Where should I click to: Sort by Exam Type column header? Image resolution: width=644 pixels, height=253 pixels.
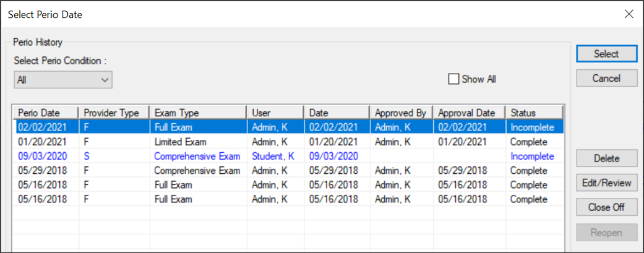(x=198, y=113)
